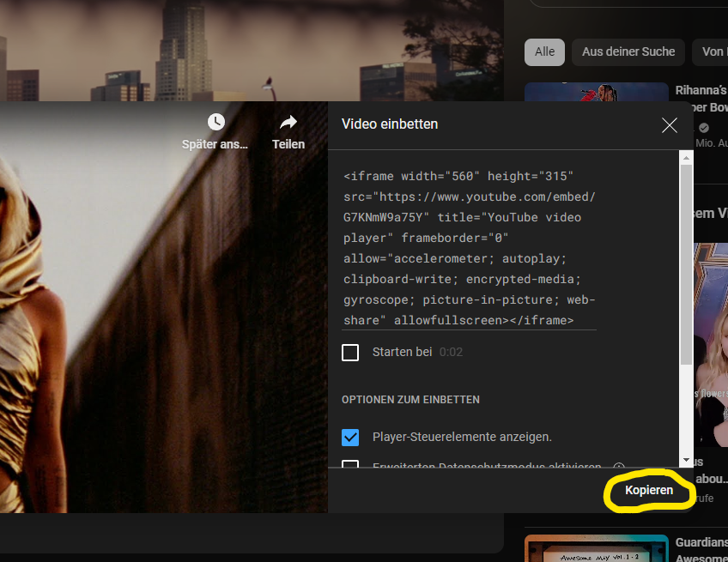
Task: Enable the Starten bei checkbox
Action: click(x=350, y=353)
